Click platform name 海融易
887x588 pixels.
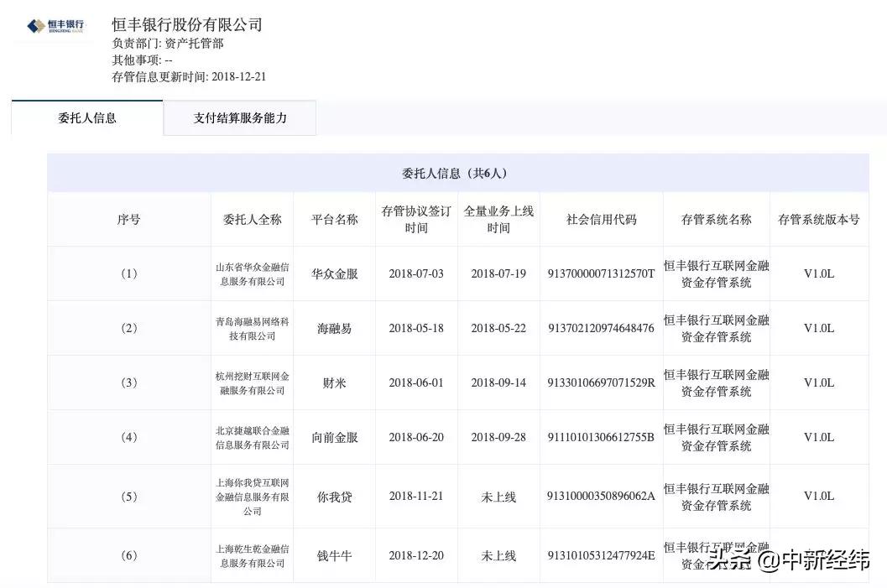pos(334,329)
